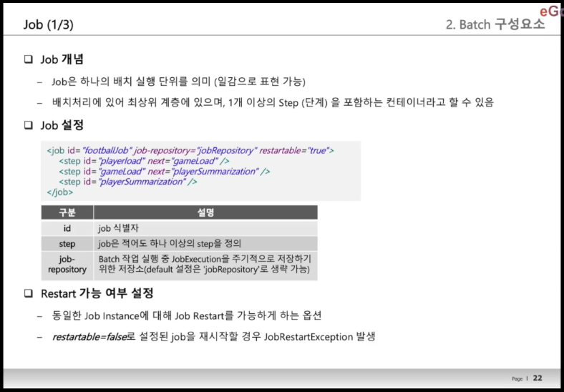Click the page number "22"
The height and width of the screenshot is (392, 564).
538,378
